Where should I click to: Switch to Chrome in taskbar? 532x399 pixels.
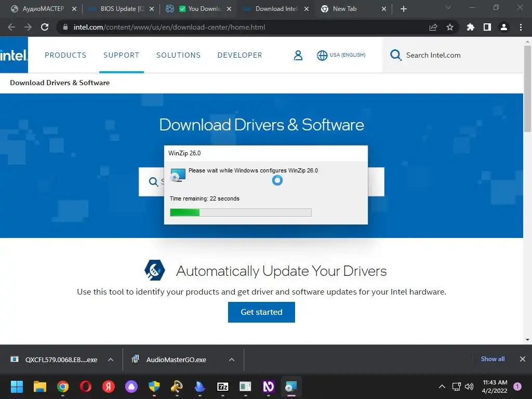[x=63, y=387]
